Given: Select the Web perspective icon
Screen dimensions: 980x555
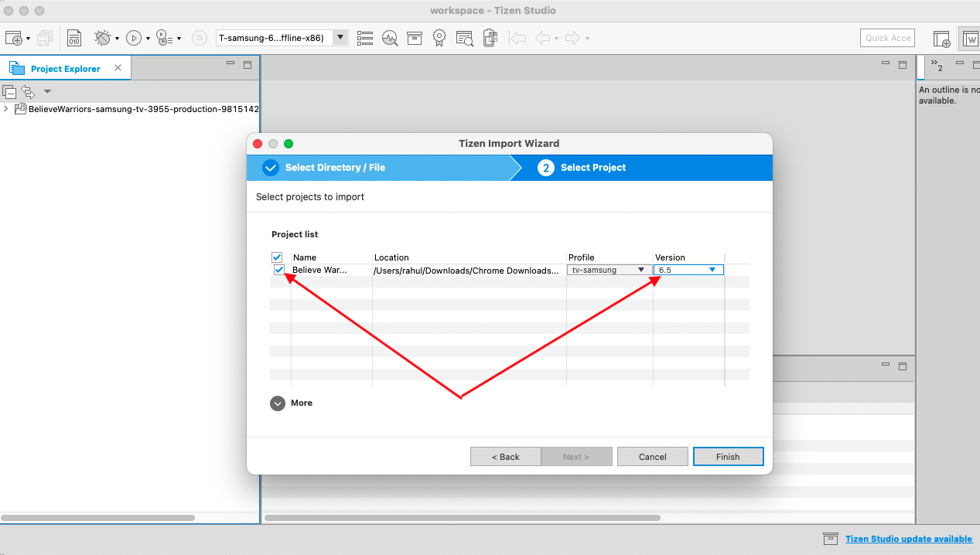Looking at the screenshot, I should (x=970, y=38).
